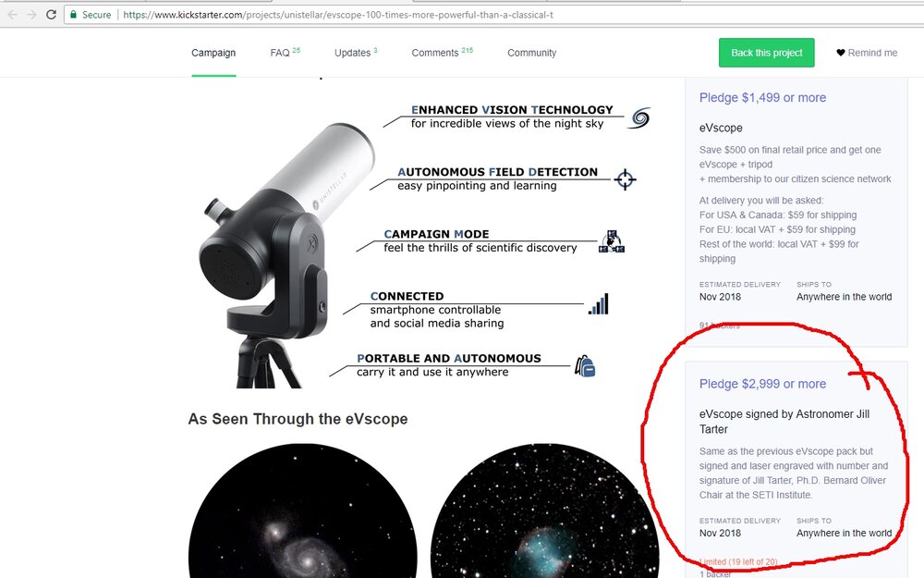Click the crosshair Autonomous Field Detection icon
This screenshot has width=924, height=578.
pyautogui.click(x=626, y=179)
